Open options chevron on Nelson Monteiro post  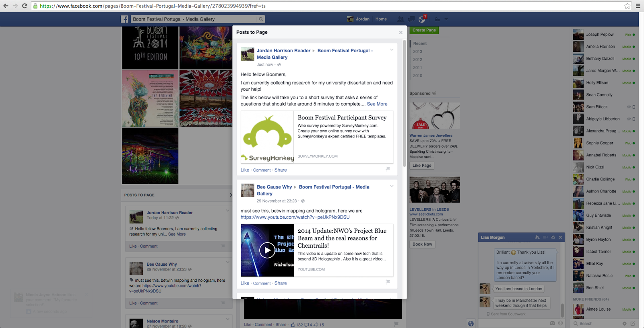coord(228,319)
